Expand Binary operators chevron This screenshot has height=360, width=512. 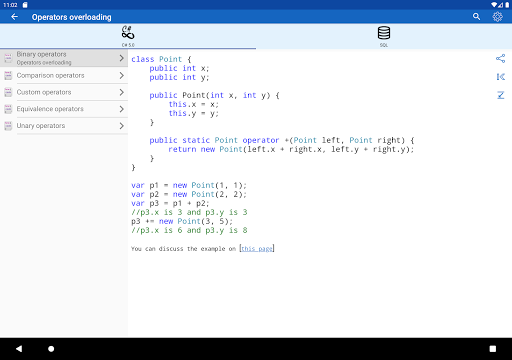pyautogui.click(x=121, y=58)
